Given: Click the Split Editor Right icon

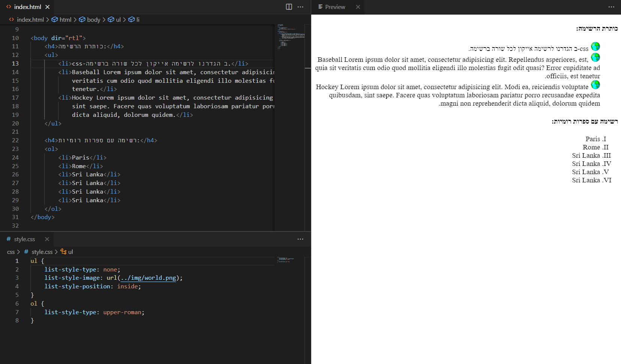Looking at the screenshot, I should [289, 7].
